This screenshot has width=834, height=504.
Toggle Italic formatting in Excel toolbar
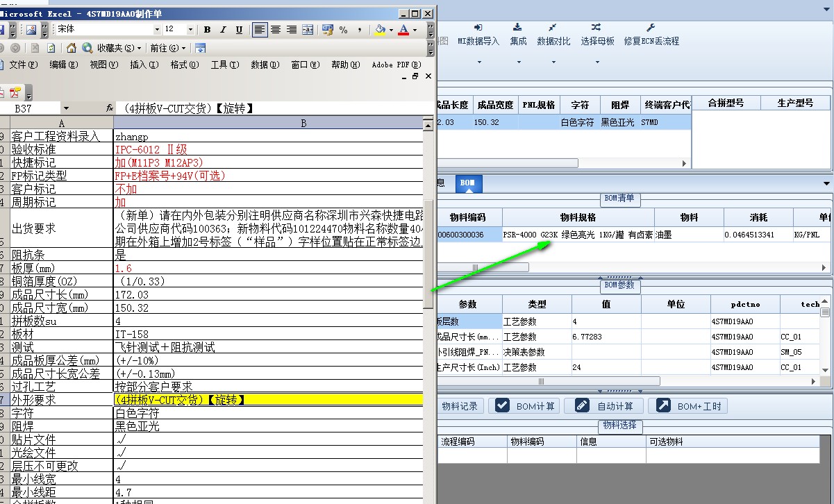pos(223,30)
